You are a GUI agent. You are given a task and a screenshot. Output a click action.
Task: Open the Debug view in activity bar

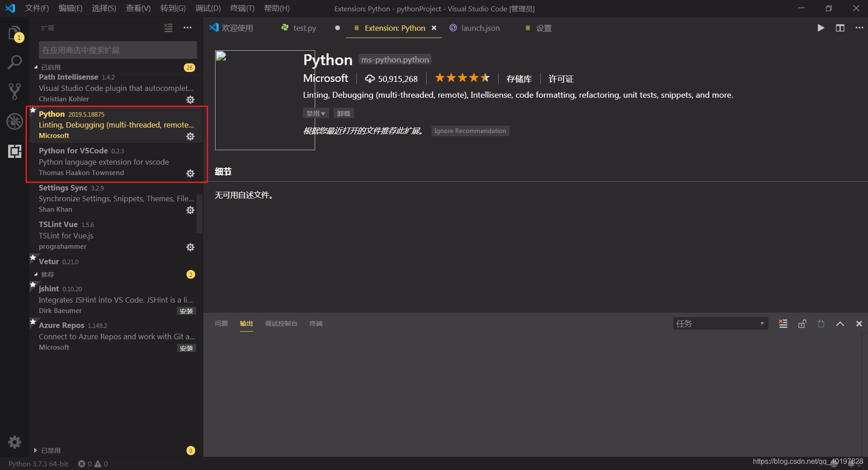coord(14,121)
